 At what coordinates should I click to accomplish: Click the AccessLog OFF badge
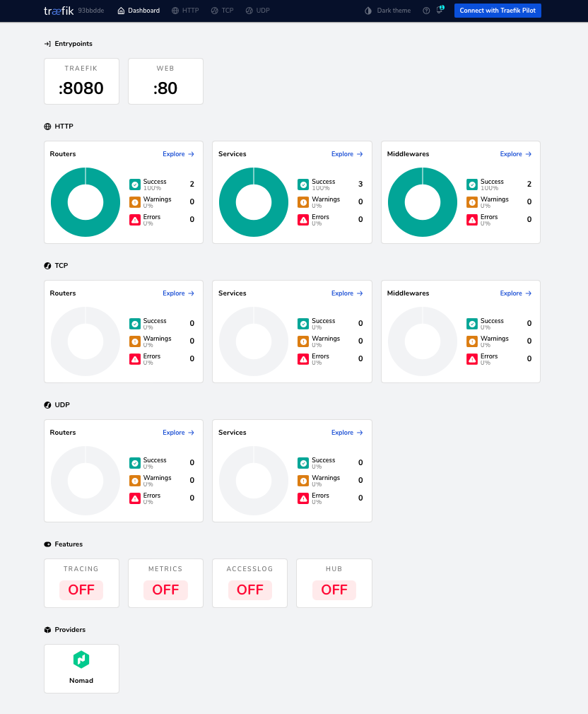tap(250, 590)
